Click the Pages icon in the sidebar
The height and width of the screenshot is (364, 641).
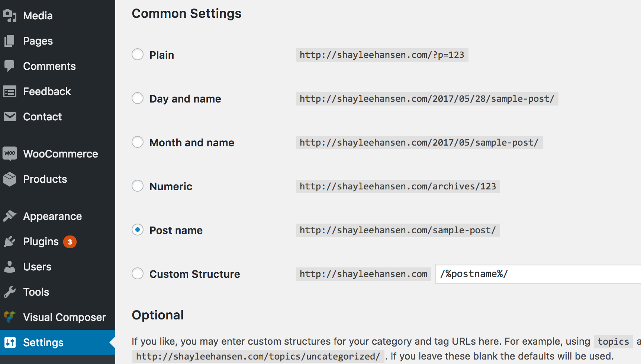10,41
